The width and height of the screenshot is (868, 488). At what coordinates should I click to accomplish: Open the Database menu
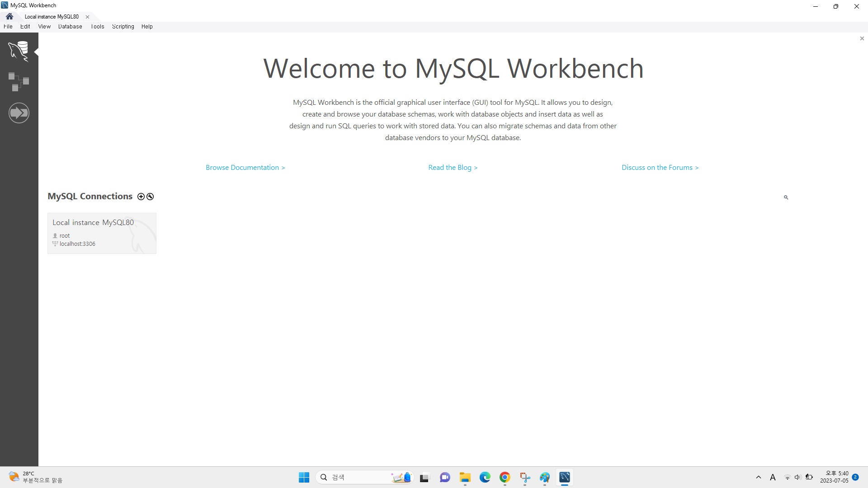[x=70, y=27]
